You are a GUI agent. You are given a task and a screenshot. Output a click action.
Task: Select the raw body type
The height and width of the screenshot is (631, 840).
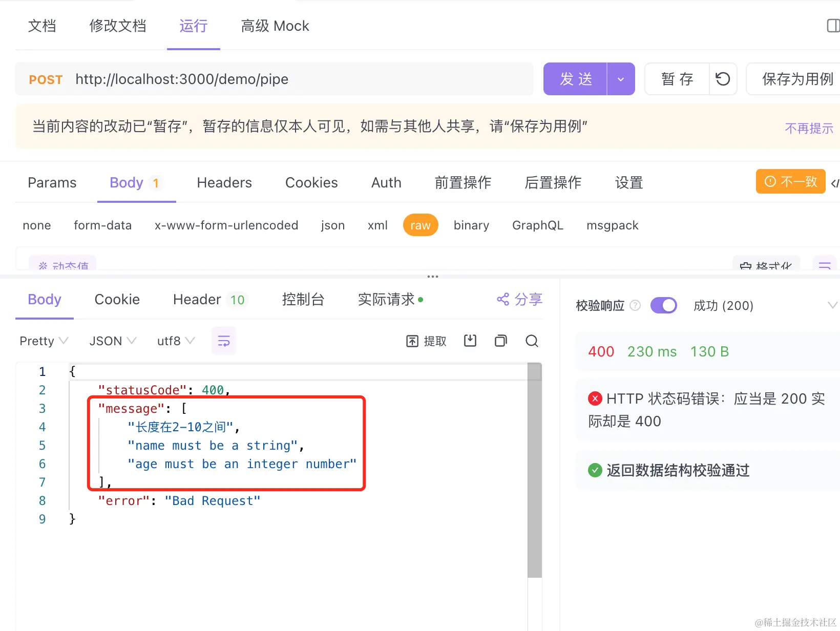coord(421,225)
